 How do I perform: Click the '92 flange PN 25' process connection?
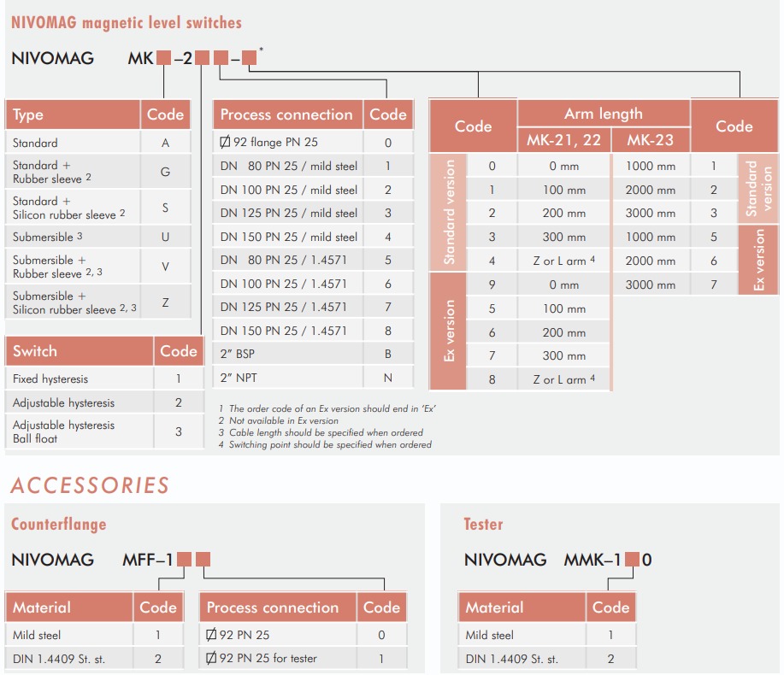pos(313,143)
